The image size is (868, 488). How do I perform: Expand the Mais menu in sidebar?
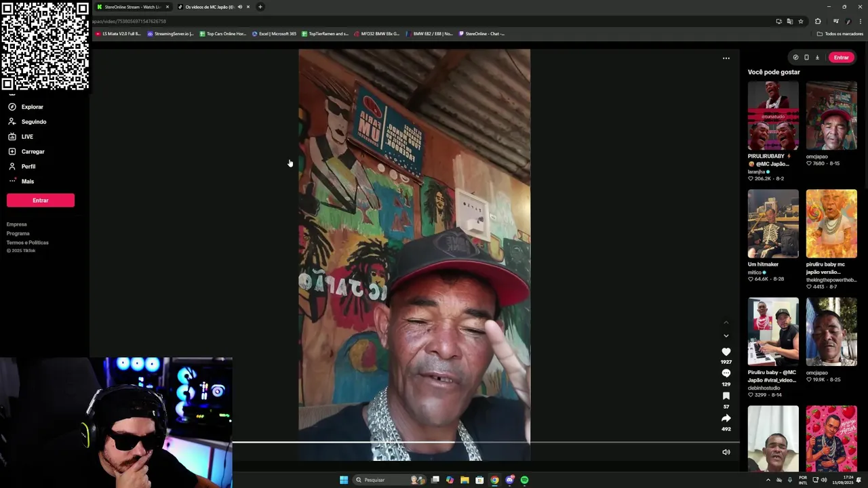21,182
